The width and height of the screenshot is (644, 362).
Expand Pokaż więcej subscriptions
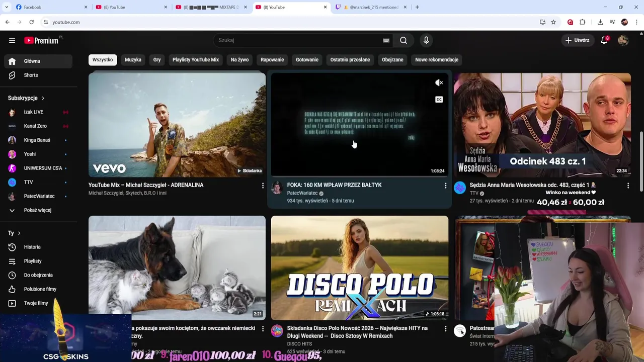click(38, 210)
